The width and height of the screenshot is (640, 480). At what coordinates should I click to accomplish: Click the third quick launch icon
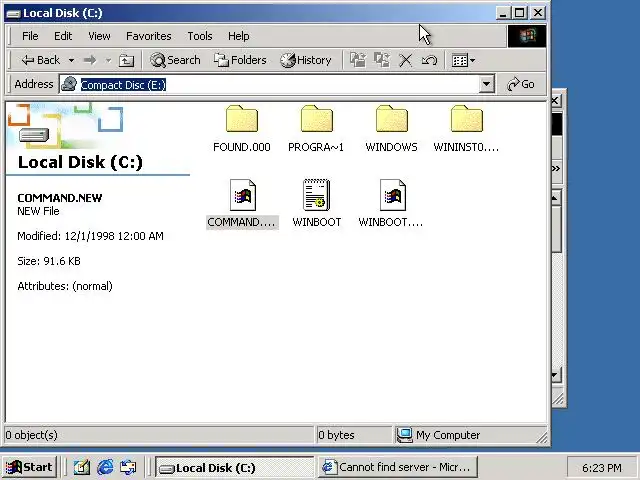[x=129, y=467]
